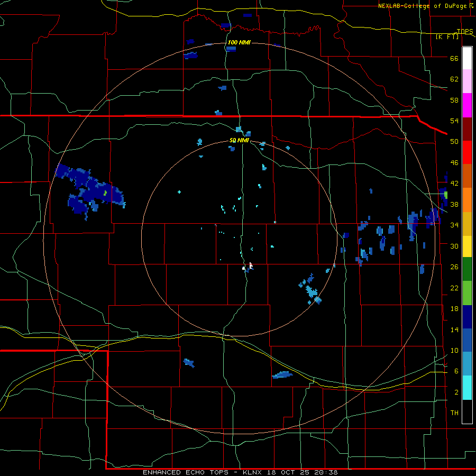This screenshot has width=476, height=476.
Task: Click the '46' legend value
Action: click(454, 163)
